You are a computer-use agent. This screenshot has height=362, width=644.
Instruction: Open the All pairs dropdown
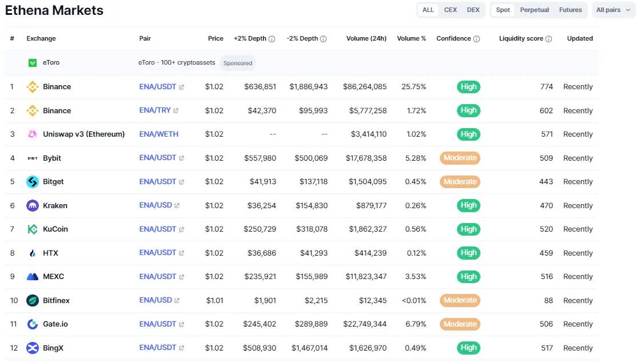point(613,10)
